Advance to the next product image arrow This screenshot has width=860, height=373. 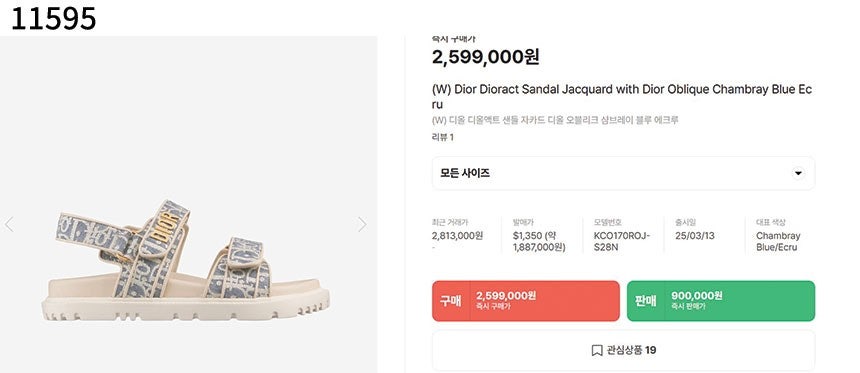[x=362, y=224]
